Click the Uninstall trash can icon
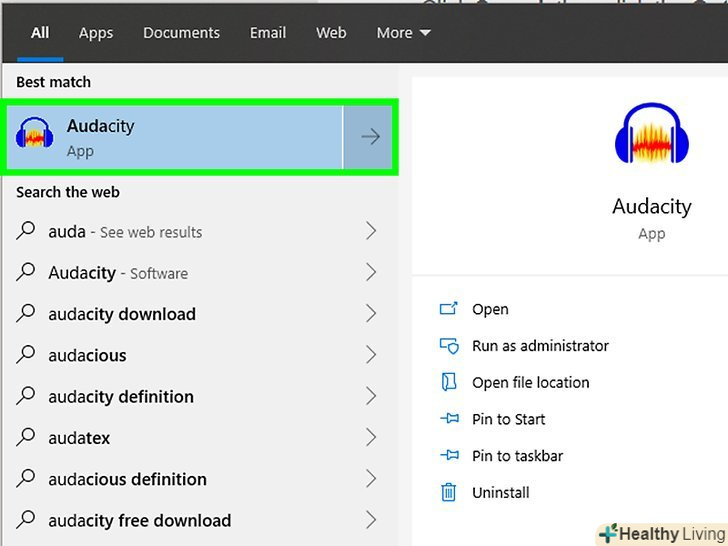 tap(448, 492)
